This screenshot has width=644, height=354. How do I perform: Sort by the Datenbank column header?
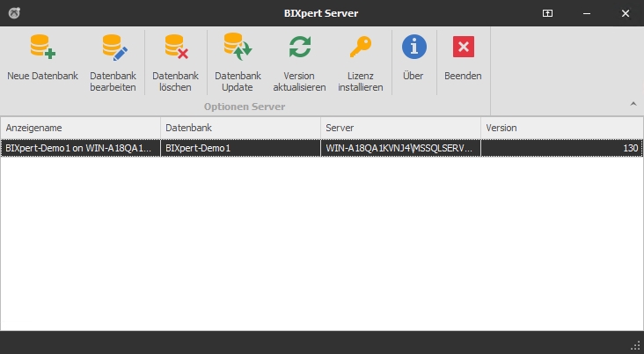coord(240,128)
